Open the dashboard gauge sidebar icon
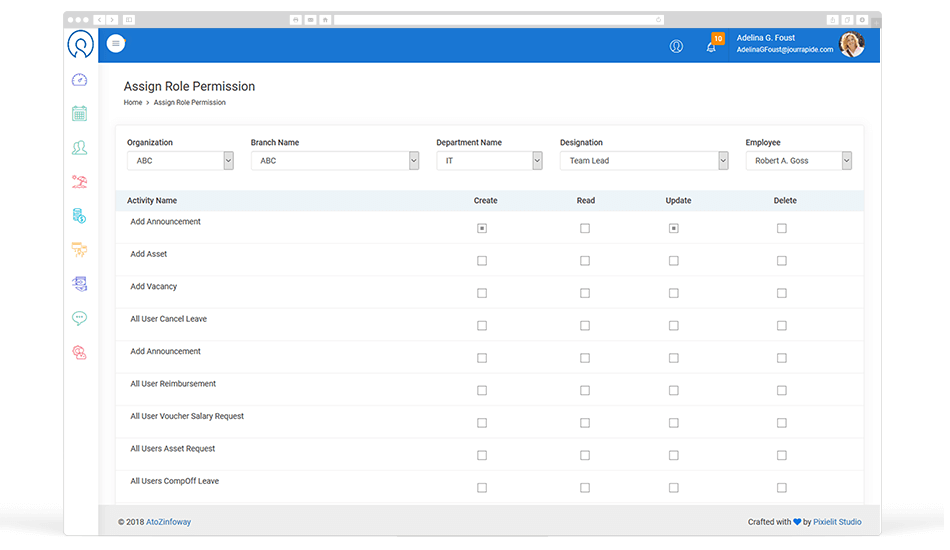Screen dimensions: 950x550 (79, 80)
